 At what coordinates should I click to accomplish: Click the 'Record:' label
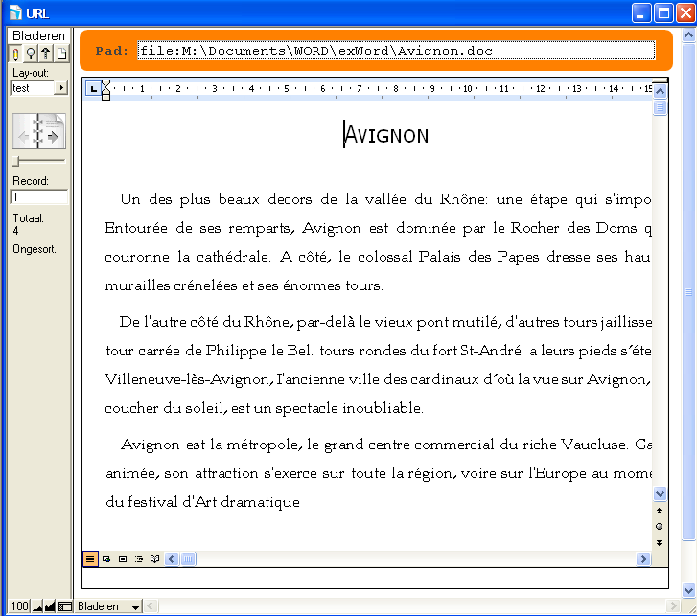pos(31,181)
